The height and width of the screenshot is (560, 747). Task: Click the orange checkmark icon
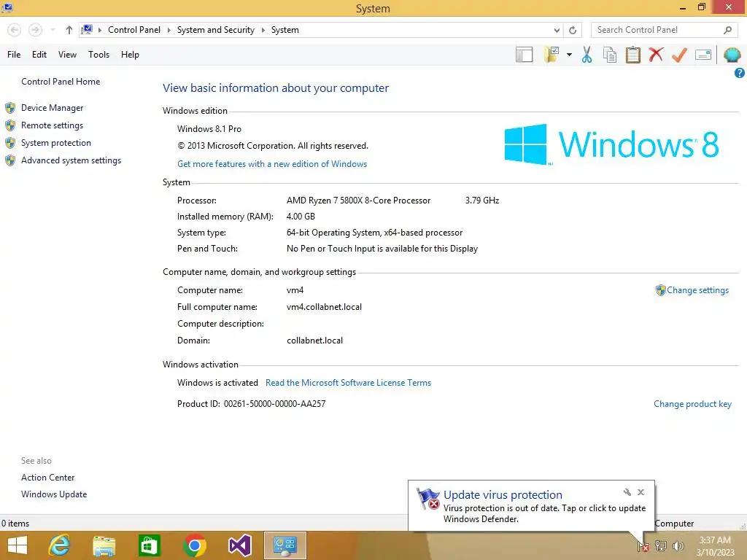pyautogui.click(x=679, y=55)
